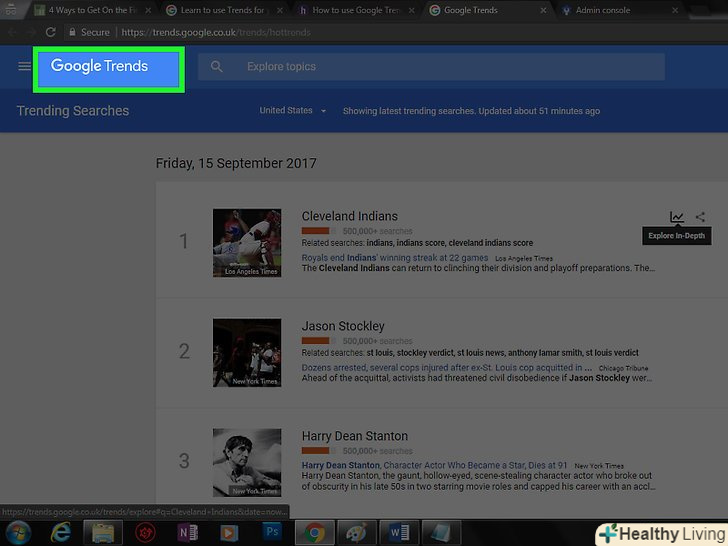Reload the page with the refresh button

point(51,32)
